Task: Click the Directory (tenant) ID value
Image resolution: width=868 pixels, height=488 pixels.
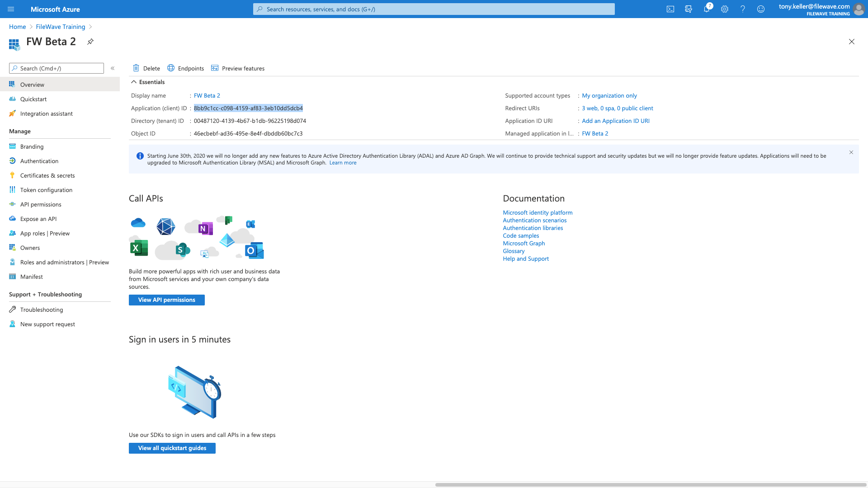Action: coord(250,121)
